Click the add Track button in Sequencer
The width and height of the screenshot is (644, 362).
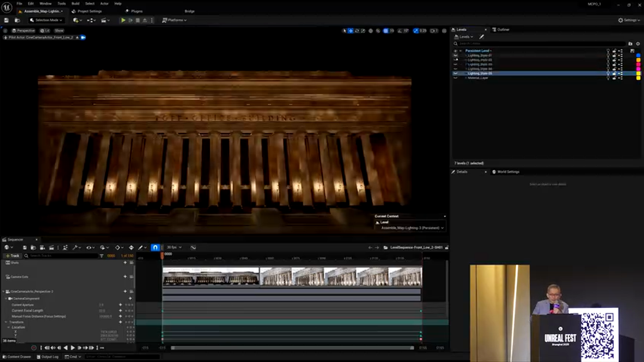(x=13, y=256)
